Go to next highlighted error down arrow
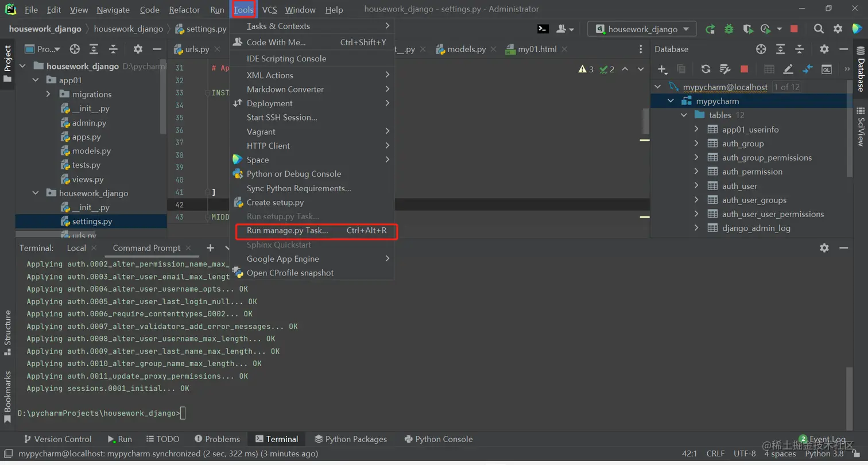This screenshot has height=465, width=868. 641,69
